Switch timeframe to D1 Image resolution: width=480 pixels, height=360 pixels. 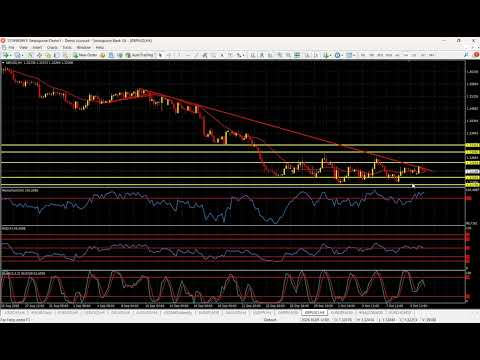click(x=414, y=55)
